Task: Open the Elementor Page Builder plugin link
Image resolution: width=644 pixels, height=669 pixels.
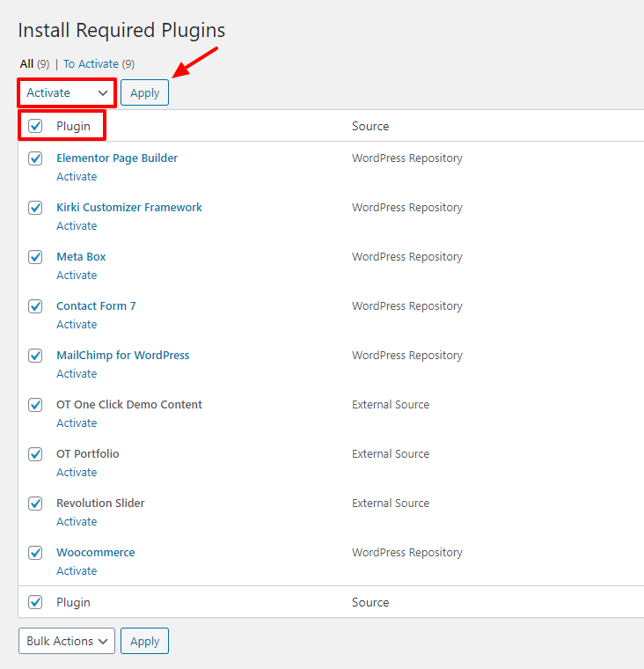Action: pos(117,158)
